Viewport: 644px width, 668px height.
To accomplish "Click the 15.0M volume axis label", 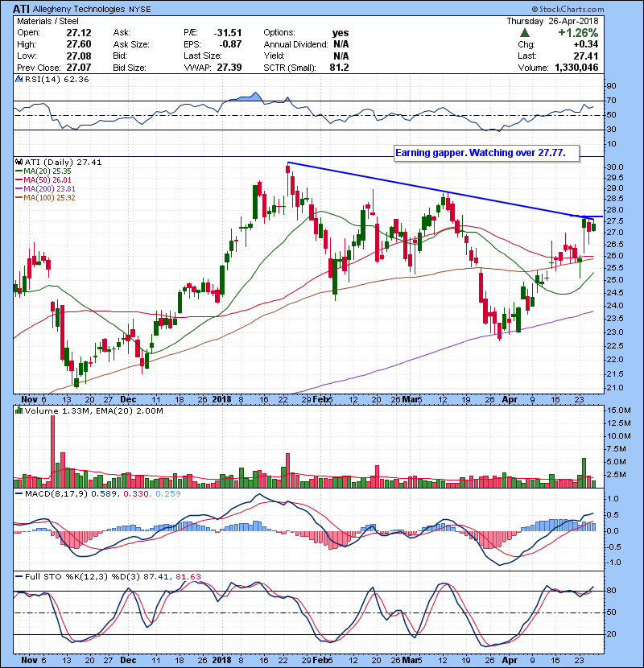I will pos(619,410).
